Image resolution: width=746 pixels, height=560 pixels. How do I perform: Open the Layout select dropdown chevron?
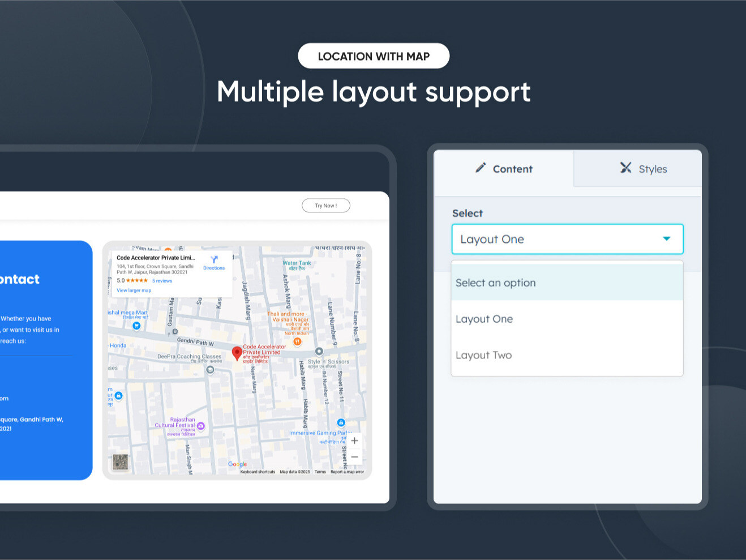(667, 239)
